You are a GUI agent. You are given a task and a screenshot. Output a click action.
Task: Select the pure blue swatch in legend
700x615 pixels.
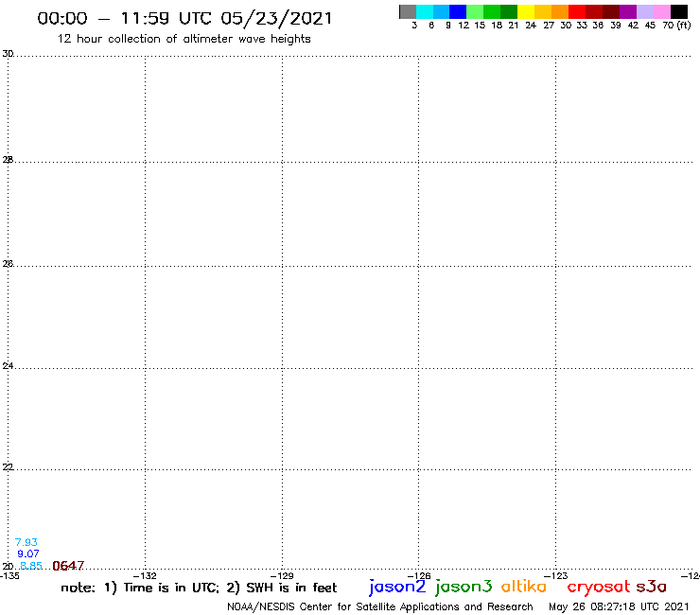pyautogui.click(x=458, y=11)
